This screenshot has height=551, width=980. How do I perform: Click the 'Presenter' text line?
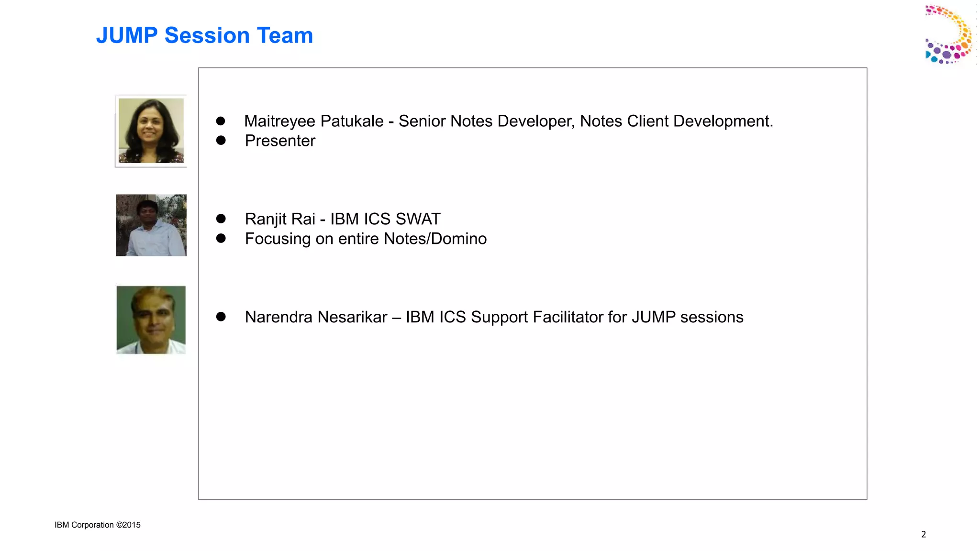(x=280, y=141)
